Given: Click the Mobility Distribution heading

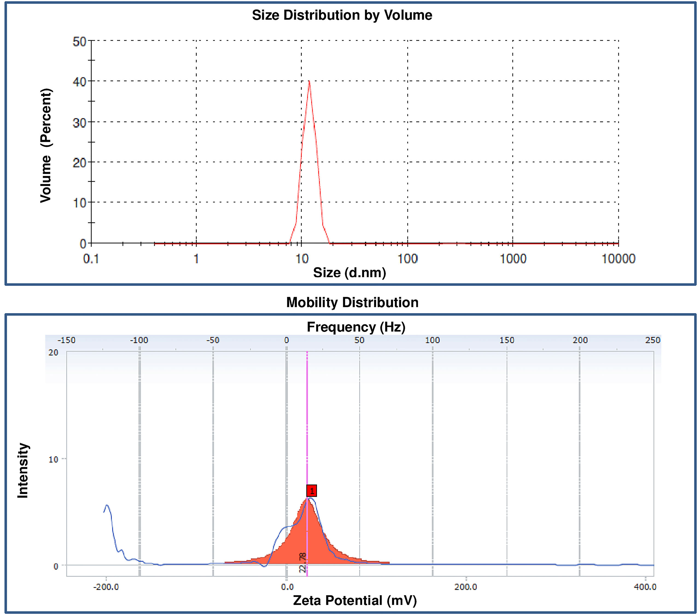Looking at the screenshot, I should pyautogui.click(x=352, y=302).
